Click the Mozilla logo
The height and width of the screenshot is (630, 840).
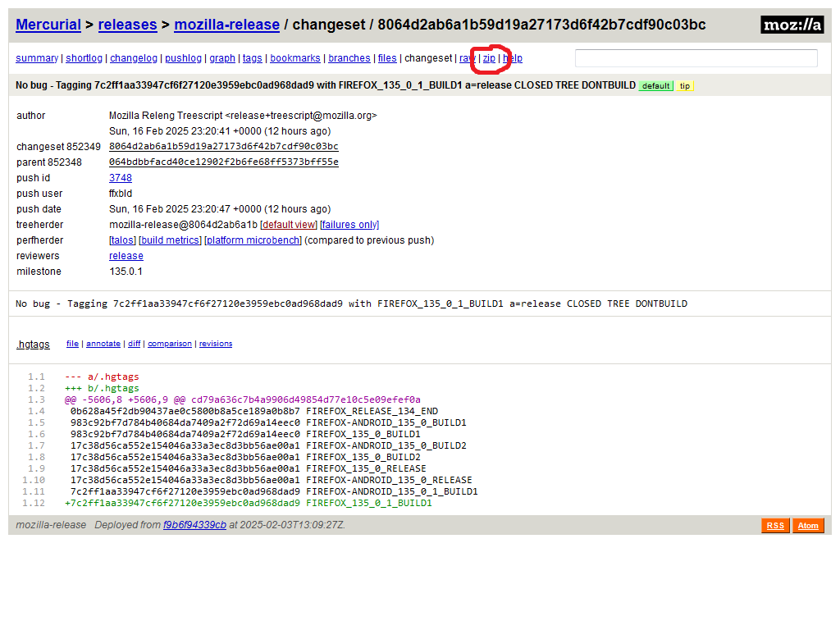pos(792,25)
